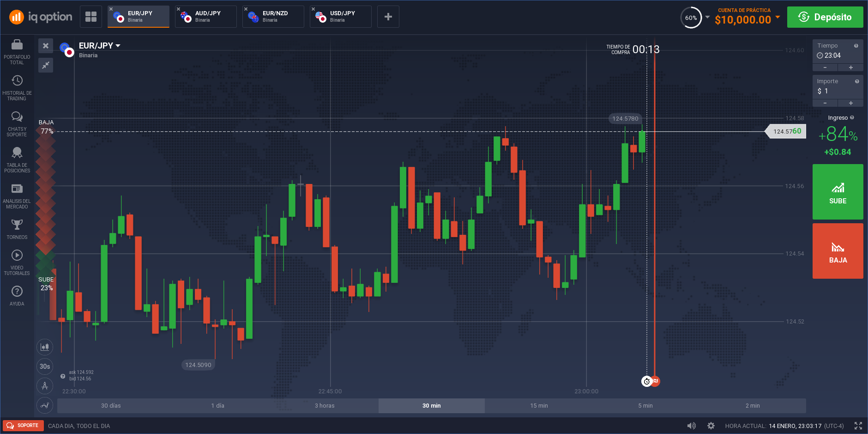Open Torneos section
Viewport: 868px width, 434px height.
17,229
